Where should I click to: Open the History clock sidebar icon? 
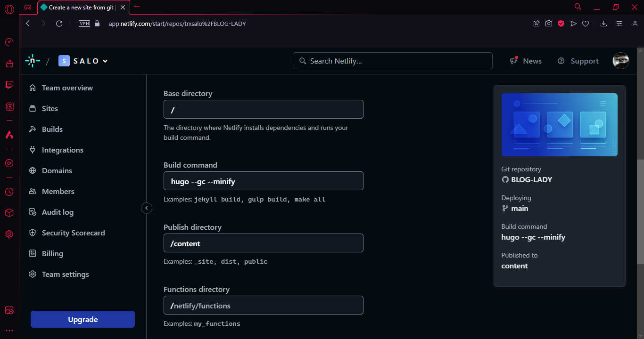point(9,192)
